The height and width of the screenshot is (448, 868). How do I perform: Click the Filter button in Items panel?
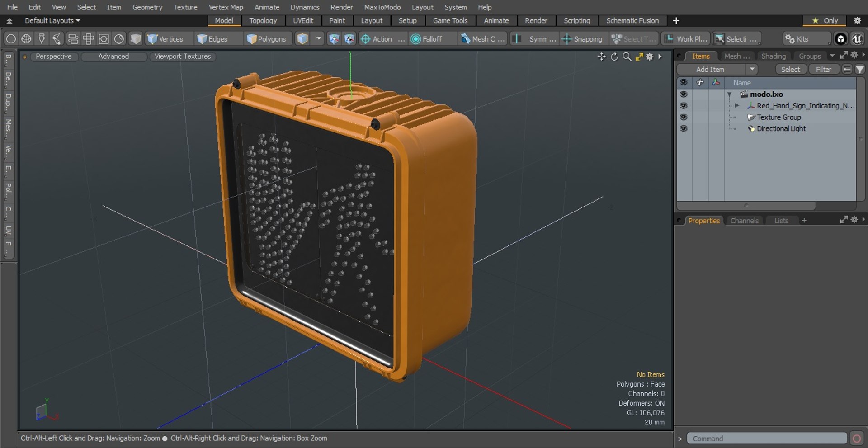point(823,69)
